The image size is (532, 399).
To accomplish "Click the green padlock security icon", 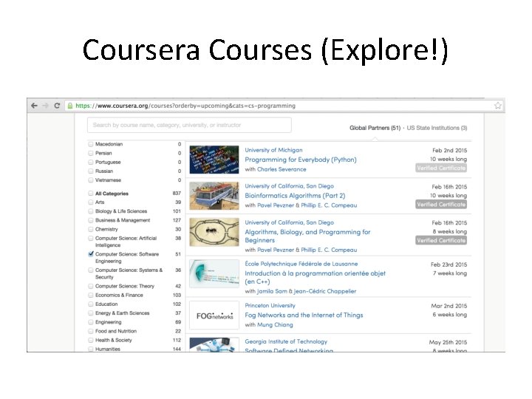I will [70, 106].
